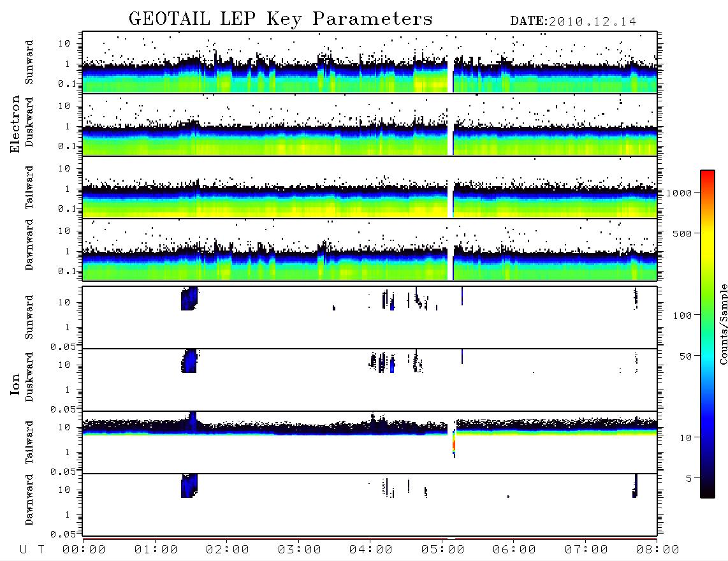Click the 5 colorbar tick label

click(x=689, y=478)
